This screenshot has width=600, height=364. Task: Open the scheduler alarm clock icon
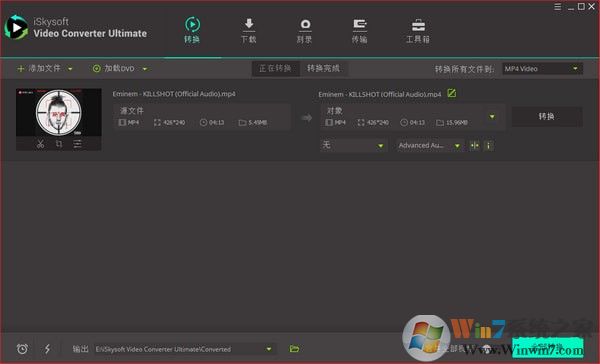click(x=22, y=349)
